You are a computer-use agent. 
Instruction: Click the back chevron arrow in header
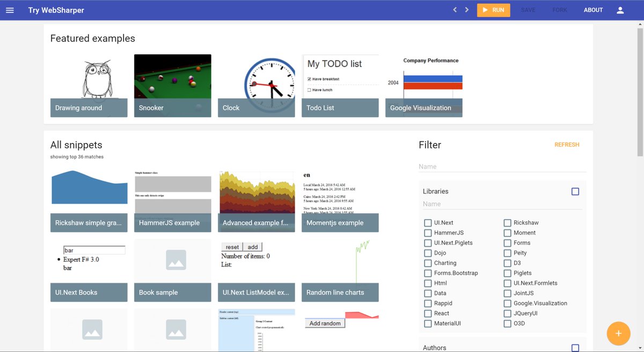(455, 10)
